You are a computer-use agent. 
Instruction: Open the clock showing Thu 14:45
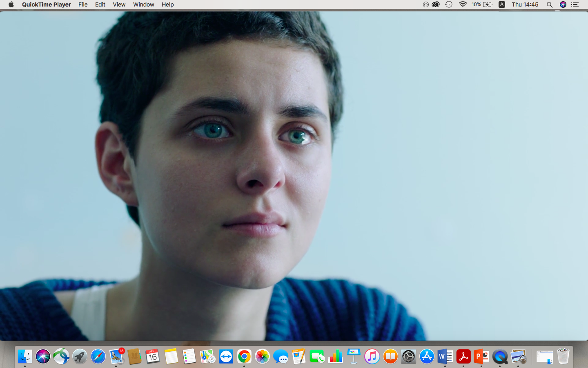pyautogui.click(x=525, y=4)
